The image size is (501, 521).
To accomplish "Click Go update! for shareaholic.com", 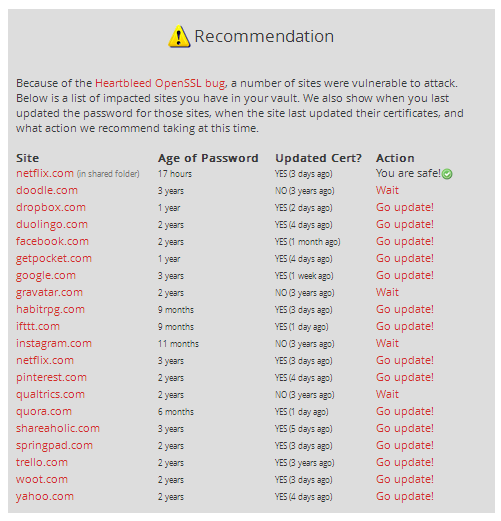I will click(405, 428).
